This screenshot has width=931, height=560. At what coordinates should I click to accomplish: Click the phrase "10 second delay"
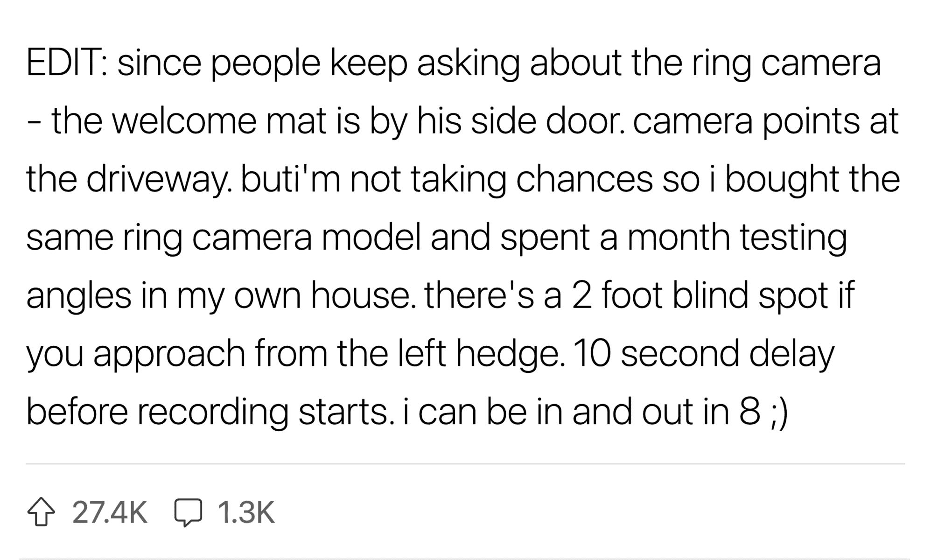point(703,354)
